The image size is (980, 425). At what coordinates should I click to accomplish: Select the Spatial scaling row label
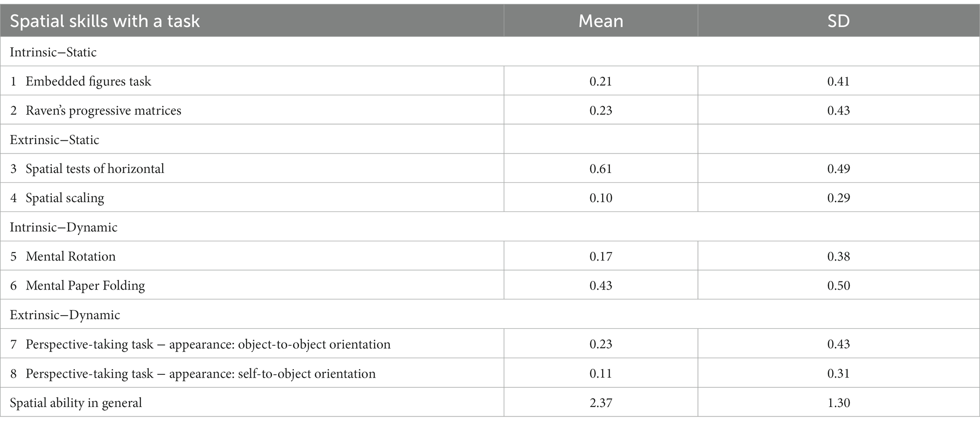[x=65, y=198]
